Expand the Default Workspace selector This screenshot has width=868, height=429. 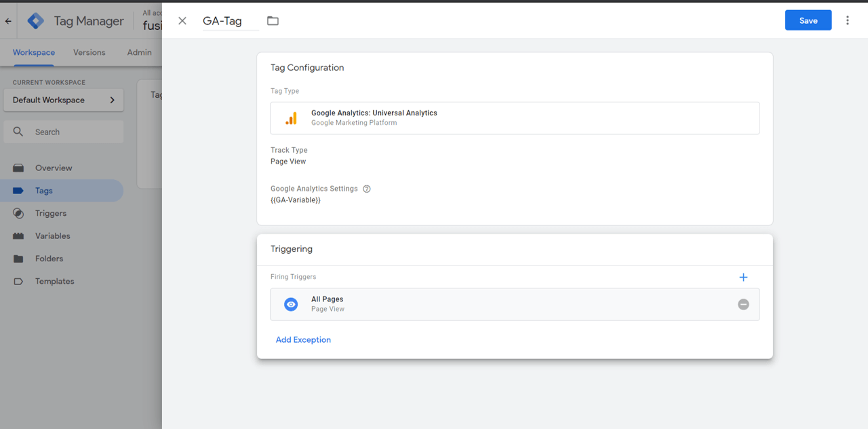coord(64,100)
